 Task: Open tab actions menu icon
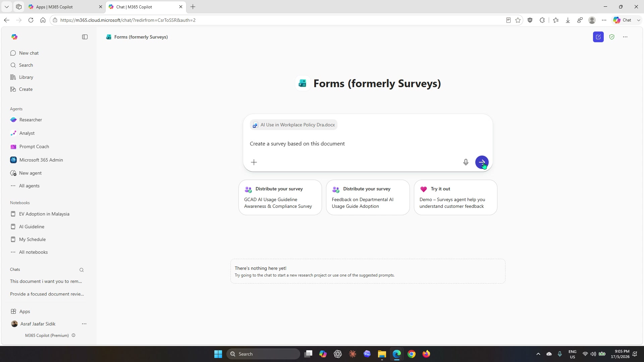[19, 7]
